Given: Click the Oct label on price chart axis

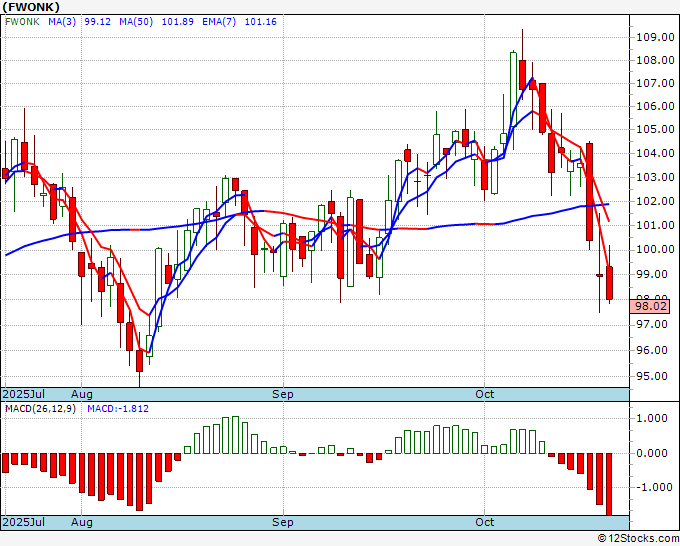Looking at the screenshot, I should 484,394.
